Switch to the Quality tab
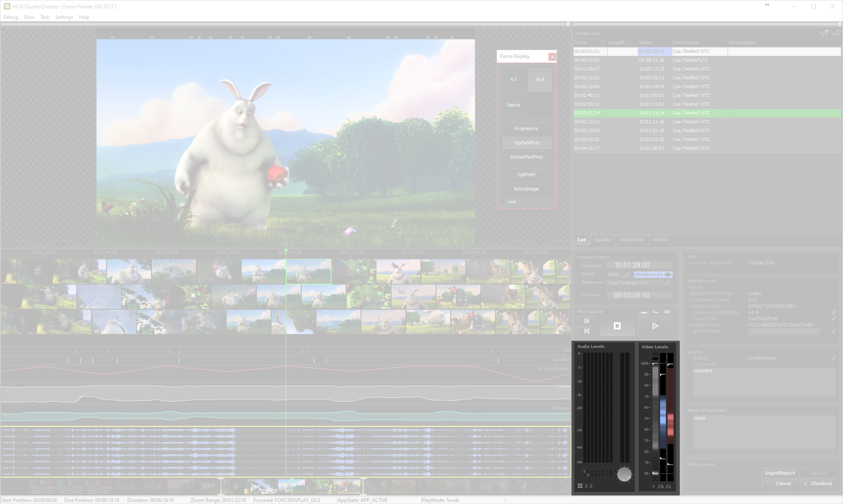The width and height of the screenshot is (843, 504). click(x=602, y=240)
